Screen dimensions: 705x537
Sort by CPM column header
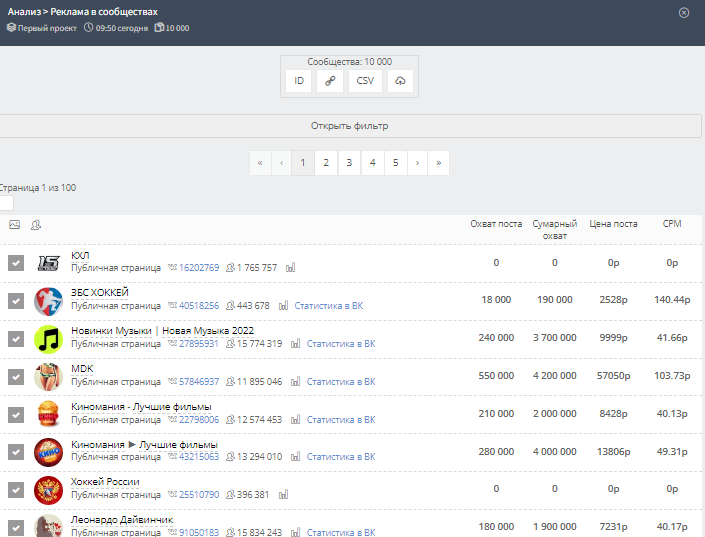pyautogui.click(x=672, y=224)
